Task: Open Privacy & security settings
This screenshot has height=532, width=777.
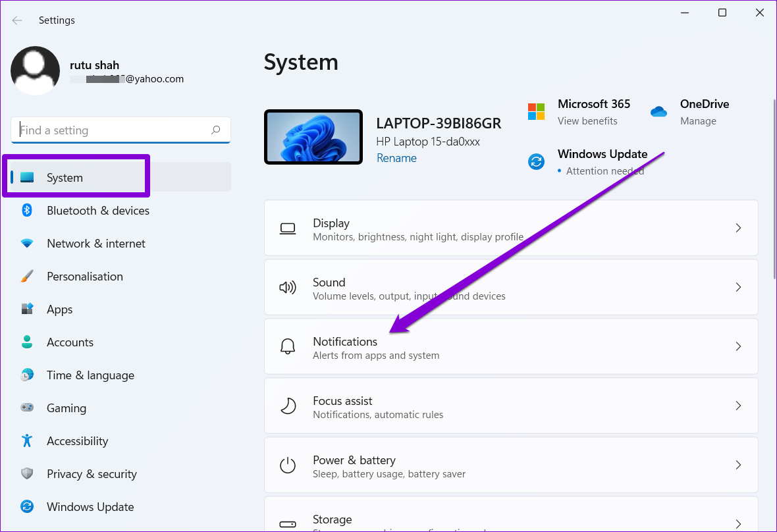Action: click(121, 474)
